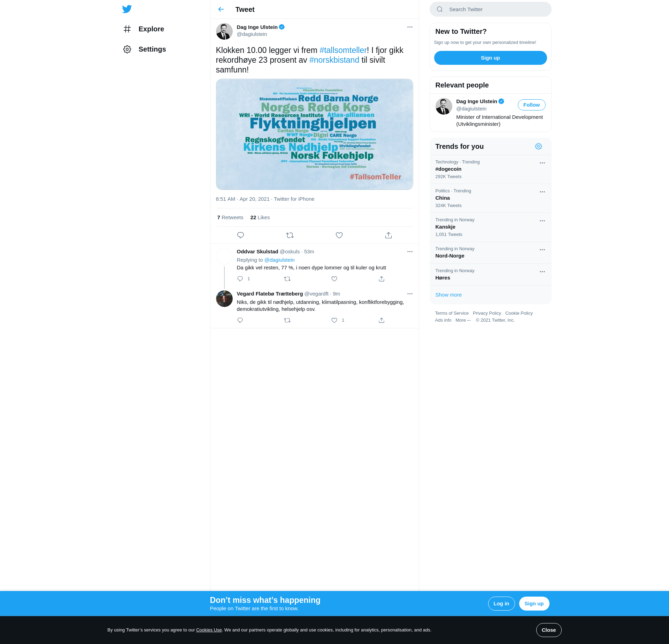The height and width of the screenshot is (644, 669).
Task: Open Ads info link
Action: click(443, 320)
